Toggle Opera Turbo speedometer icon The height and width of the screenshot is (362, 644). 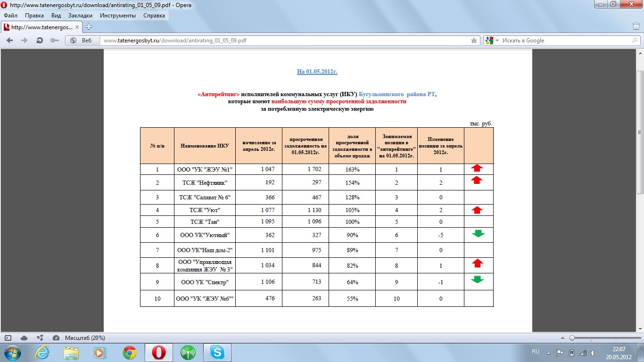pos(56,338)
